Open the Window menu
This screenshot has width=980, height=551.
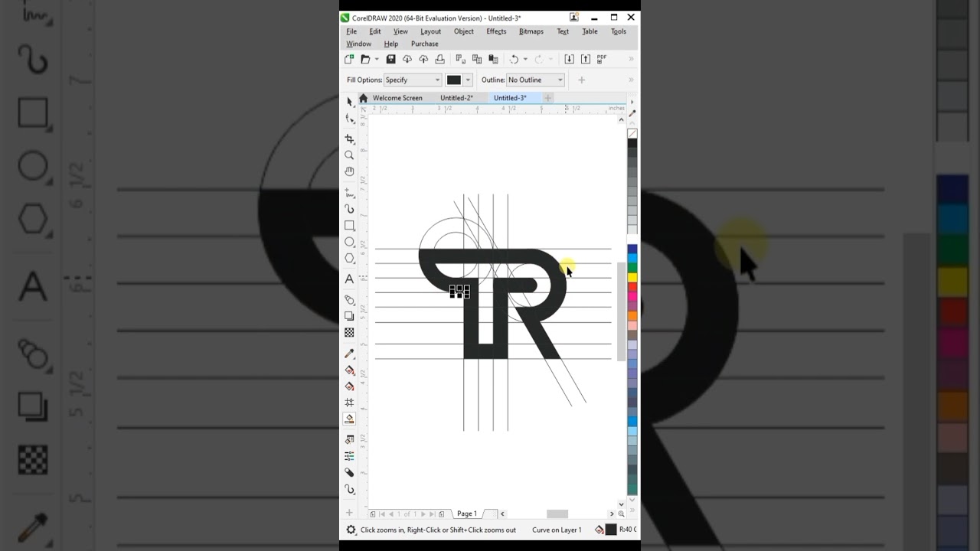(358, 44)
